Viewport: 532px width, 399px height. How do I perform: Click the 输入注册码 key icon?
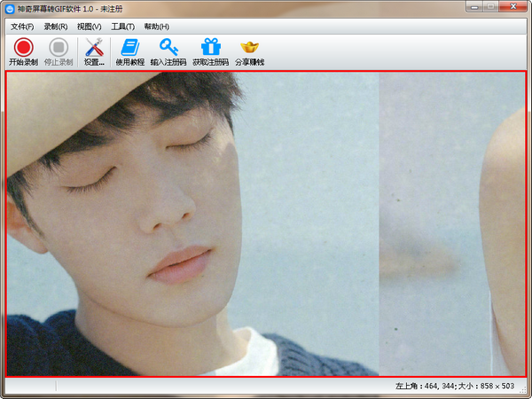[x=168, y=51]
